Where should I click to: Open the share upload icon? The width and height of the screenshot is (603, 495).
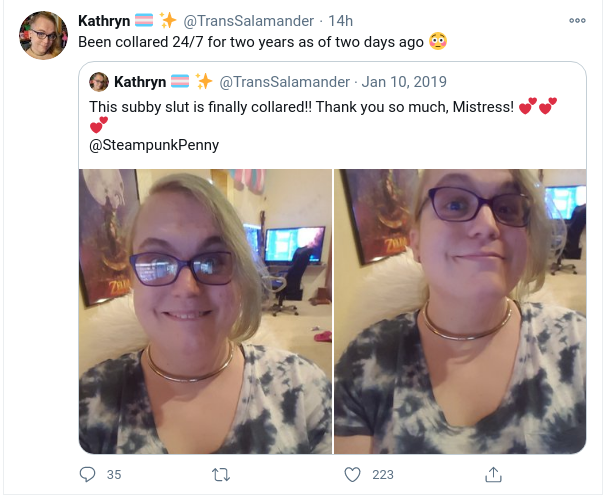pyautogui.click(x=493, y=474)
